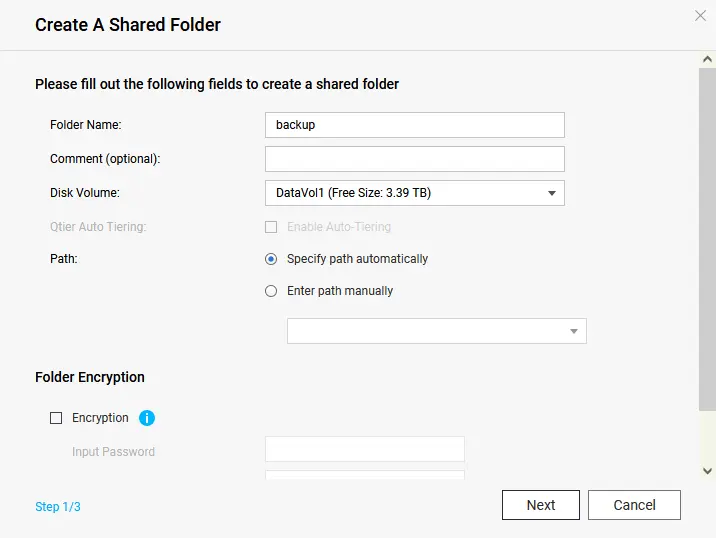716x538 pixels.
Task: Tick the Enable Auto-Tiering checkbox
Action: (271, 227)
